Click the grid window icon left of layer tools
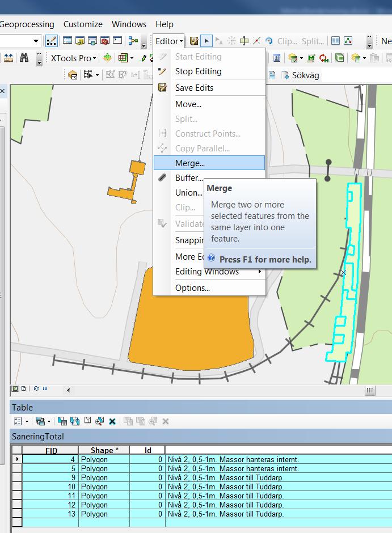This screenshot has height=533, width=392. 277,58
